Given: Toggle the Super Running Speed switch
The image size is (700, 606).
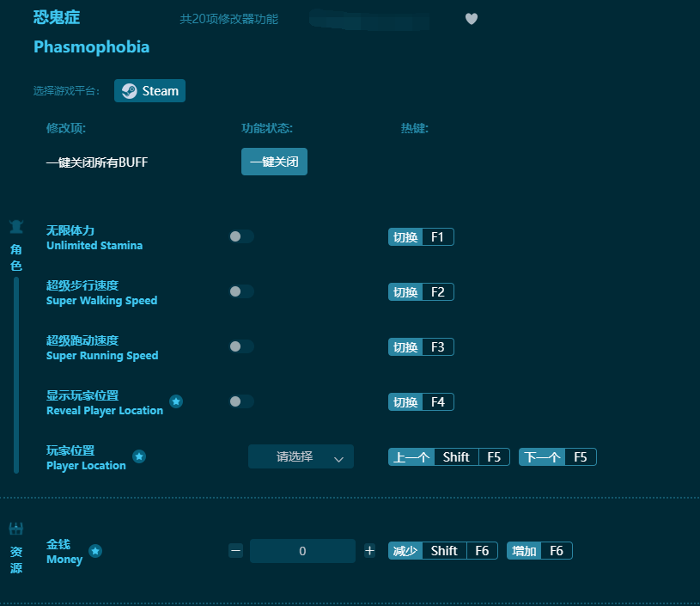Looking at the screenshot, I should point(241,346).
